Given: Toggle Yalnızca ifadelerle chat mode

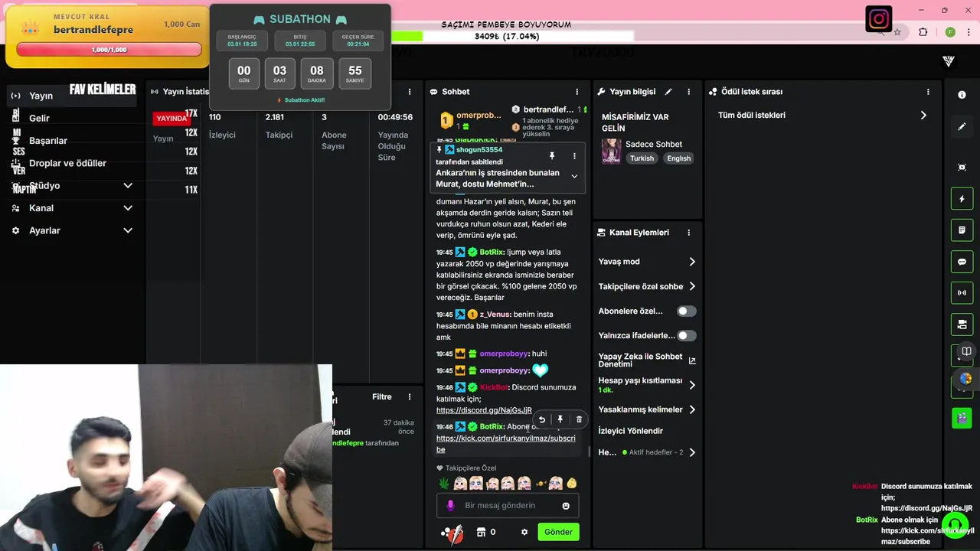Looking at the screenshot, I should 687,336.
